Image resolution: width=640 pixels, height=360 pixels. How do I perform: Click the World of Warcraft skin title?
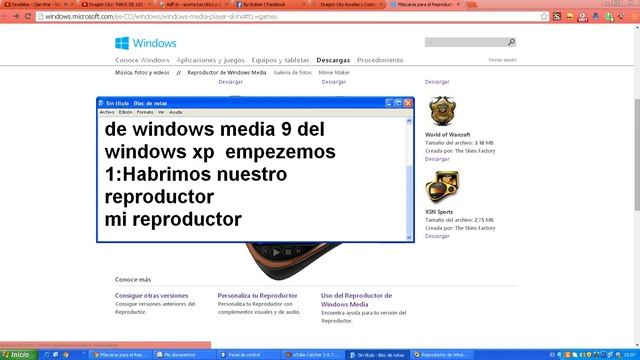(447, 135)
